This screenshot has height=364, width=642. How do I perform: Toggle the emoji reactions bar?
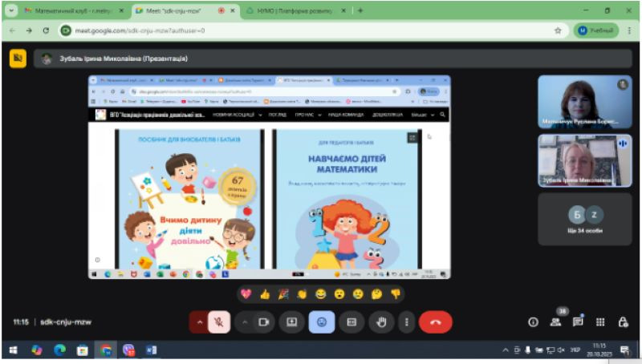pos(322,322)
